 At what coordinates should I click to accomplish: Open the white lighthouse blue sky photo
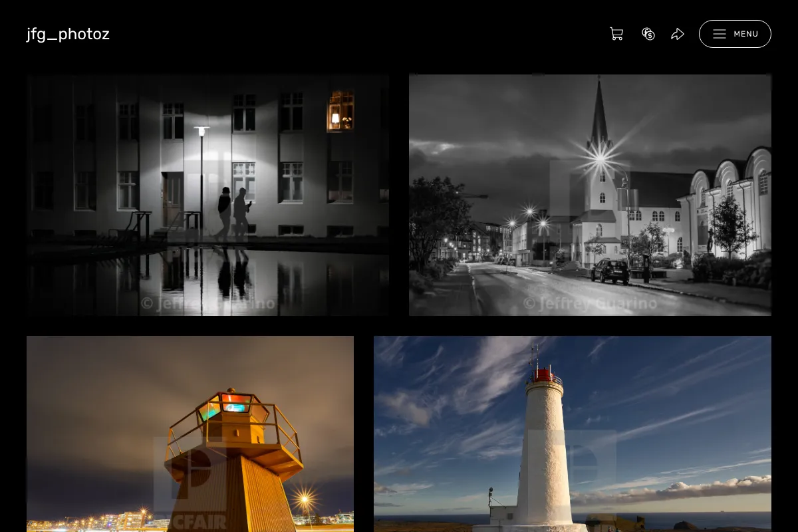click(573, 434)
